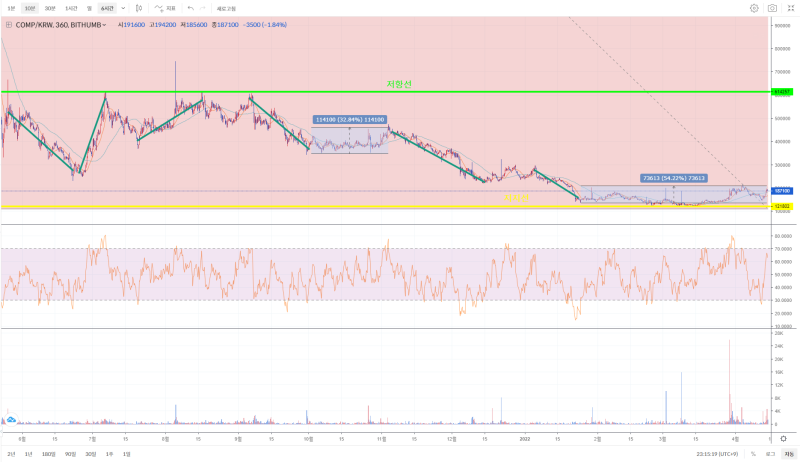Click the green resistance price tag on axis

pyautogui.click(x=782, y=92)
